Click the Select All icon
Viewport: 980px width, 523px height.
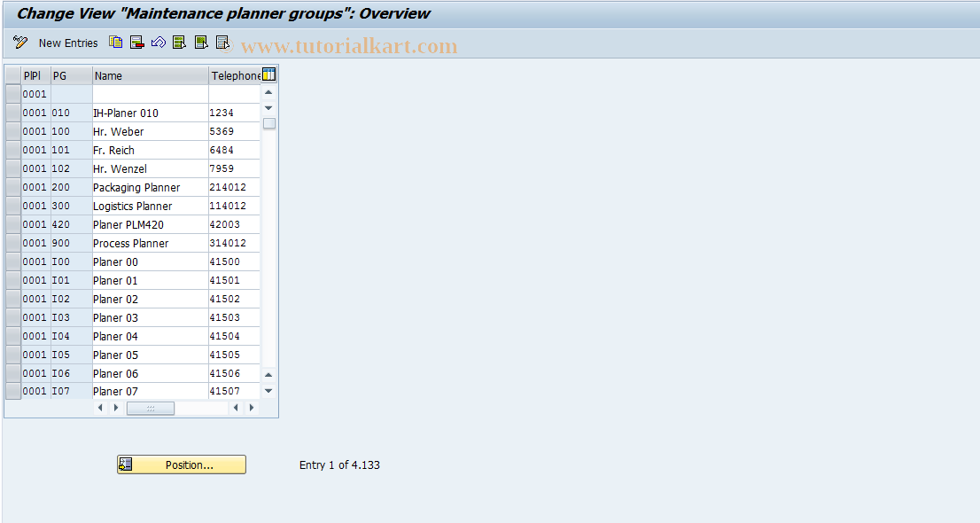(x=179, y=43)
